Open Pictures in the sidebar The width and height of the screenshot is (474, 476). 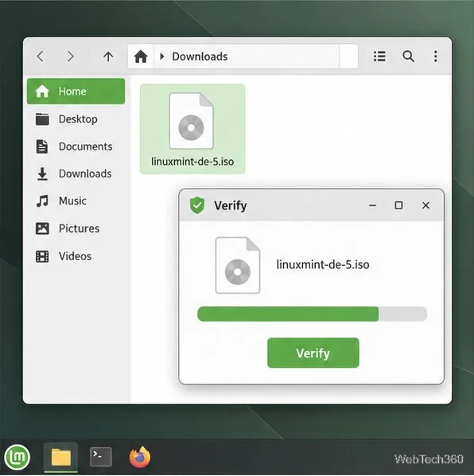76,228
